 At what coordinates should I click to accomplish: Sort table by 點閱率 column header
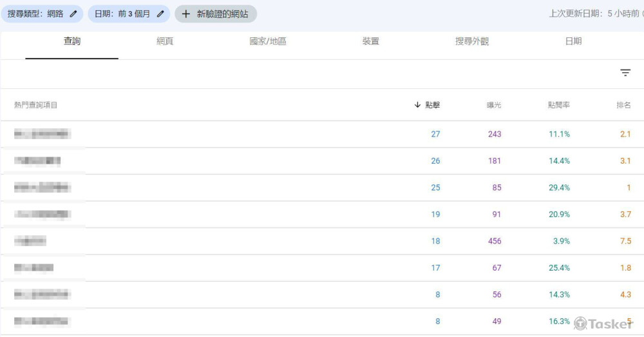(558, 105)
